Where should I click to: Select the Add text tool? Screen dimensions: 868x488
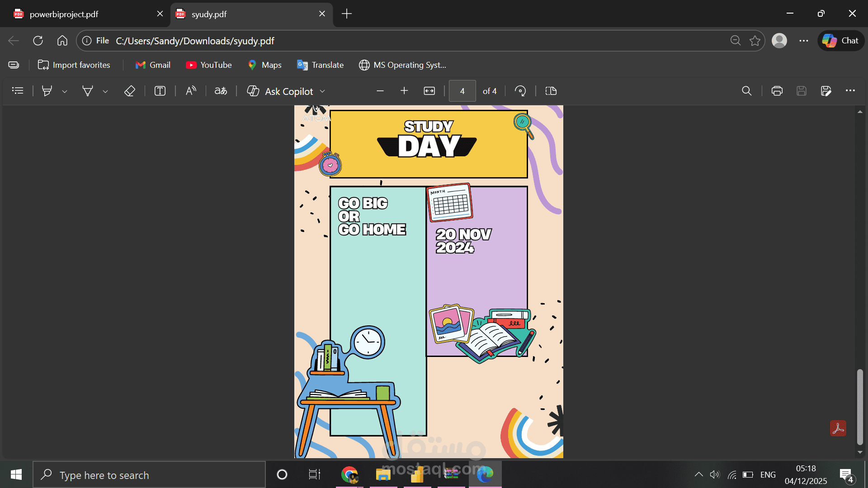[x=160, y=91]
